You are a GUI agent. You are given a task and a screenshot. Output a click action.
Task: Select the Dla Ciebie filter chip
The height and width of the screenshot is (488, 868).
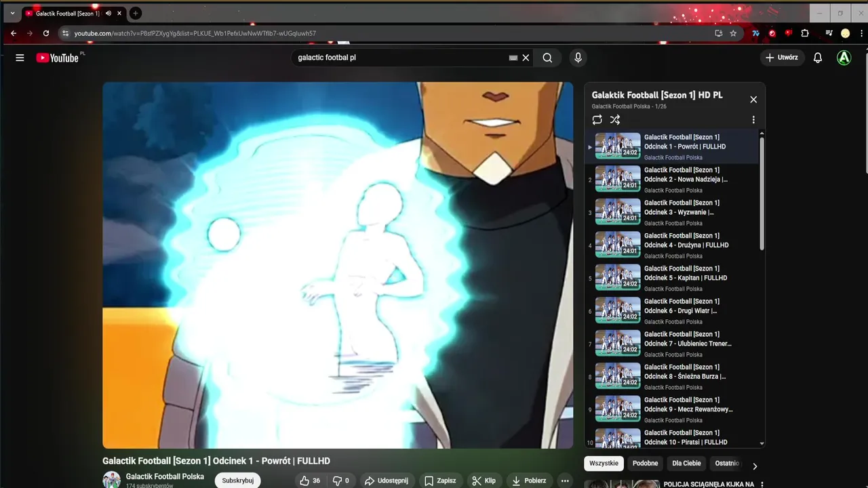click(x=686, y=464)
